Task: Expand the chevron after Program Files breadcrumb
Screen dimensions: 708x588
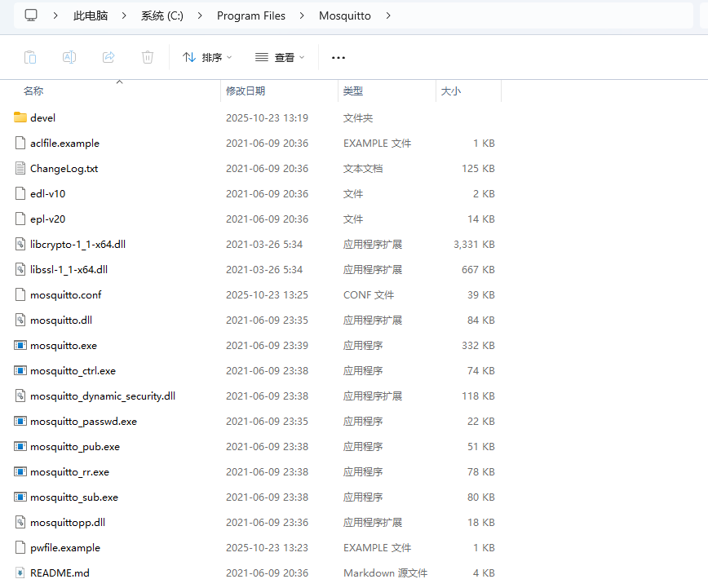Action: coord(302,15)
